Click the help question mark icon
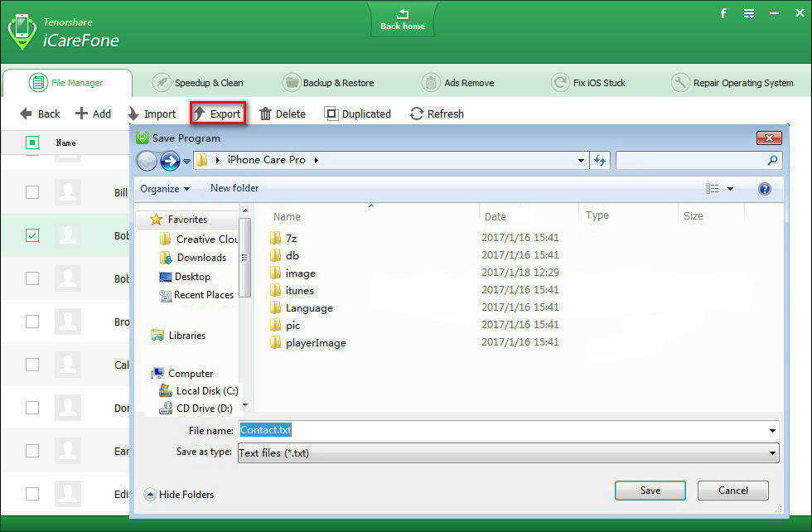Viewport: 812px width, 532px height. 764,189
